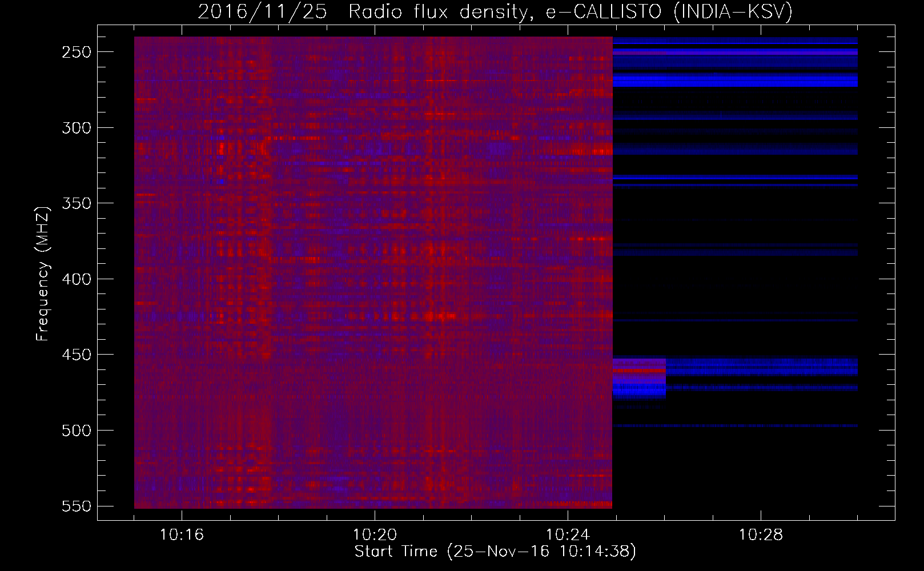Select the 300 frequency axis label

77,128
